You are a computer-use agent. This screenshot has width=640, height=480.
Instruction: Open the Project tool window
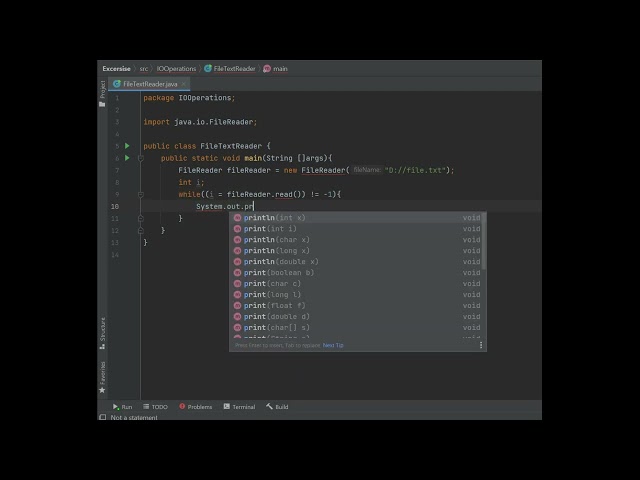point(102,93)
